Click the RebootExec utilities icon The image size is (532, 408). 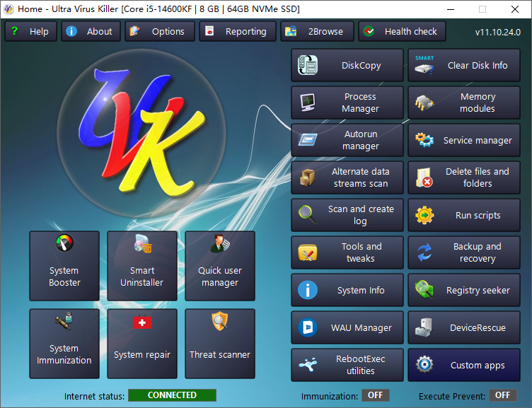coord(308,365)
